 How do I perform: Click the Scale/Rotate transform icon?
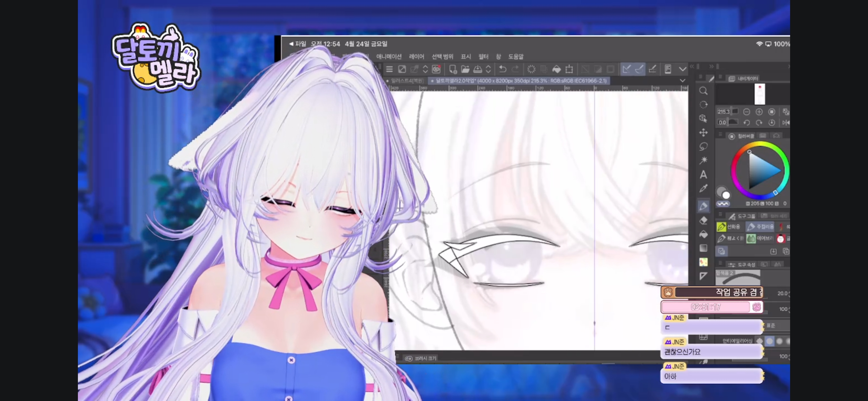pos(569,69)
